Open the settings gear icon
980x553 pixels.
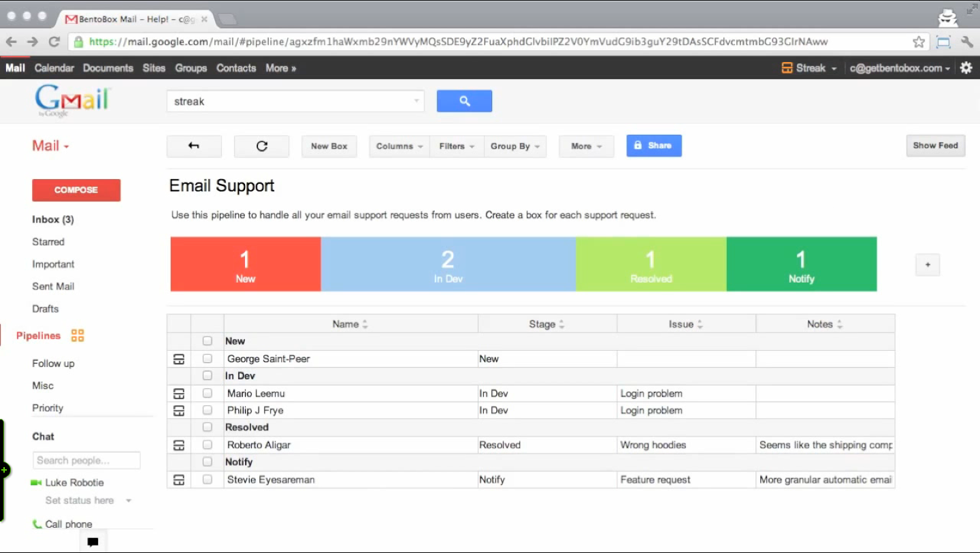click(966, 68)
